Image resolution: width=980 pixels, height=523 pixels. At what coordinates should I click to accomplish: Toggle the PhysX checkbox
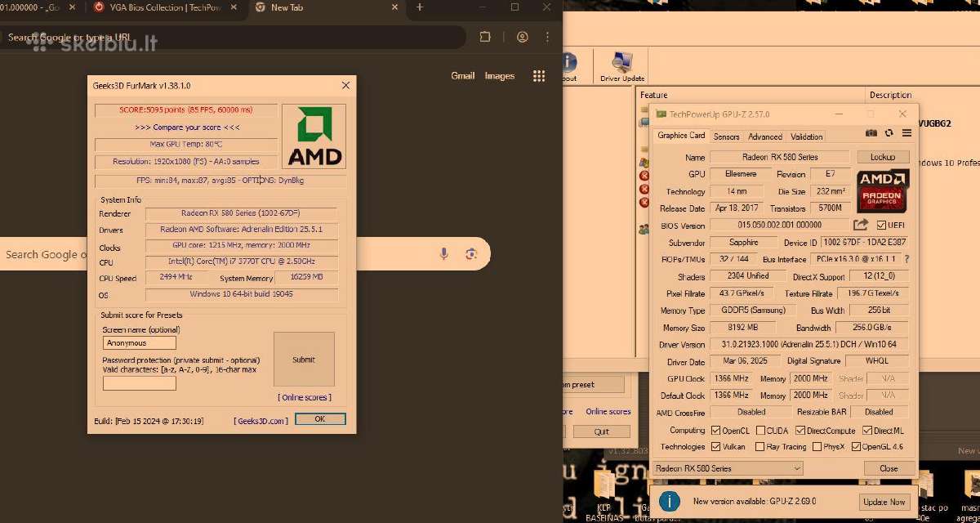point(815,447)
